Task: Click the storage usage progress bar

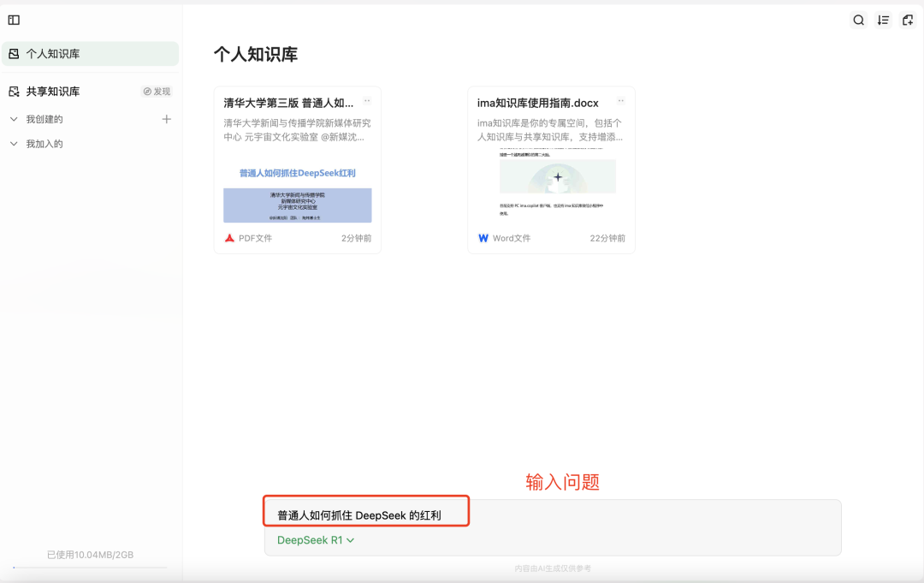Action: point(90,568)
